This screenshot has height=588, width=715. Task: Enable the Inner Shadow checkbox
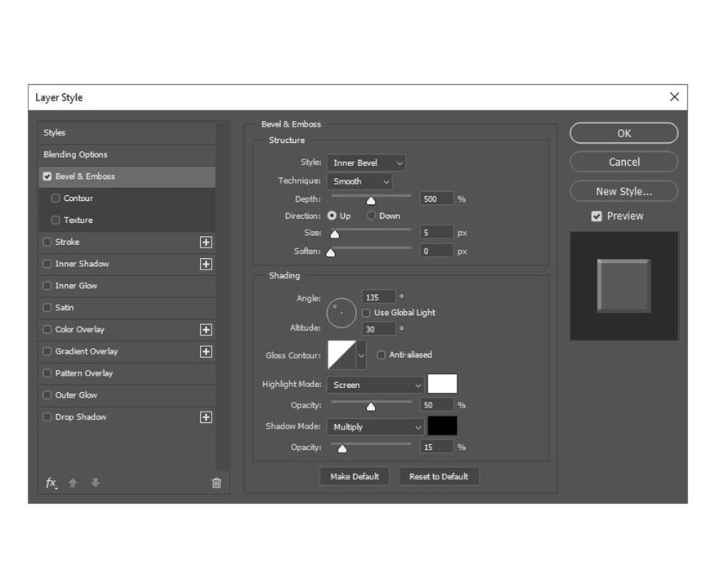pos(47,264)
